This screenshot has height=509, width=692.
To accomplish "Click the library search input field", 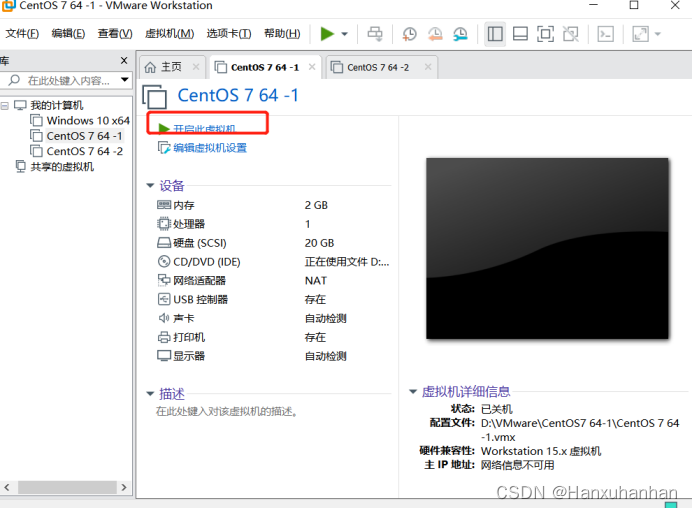I will [x=64, y=80].
